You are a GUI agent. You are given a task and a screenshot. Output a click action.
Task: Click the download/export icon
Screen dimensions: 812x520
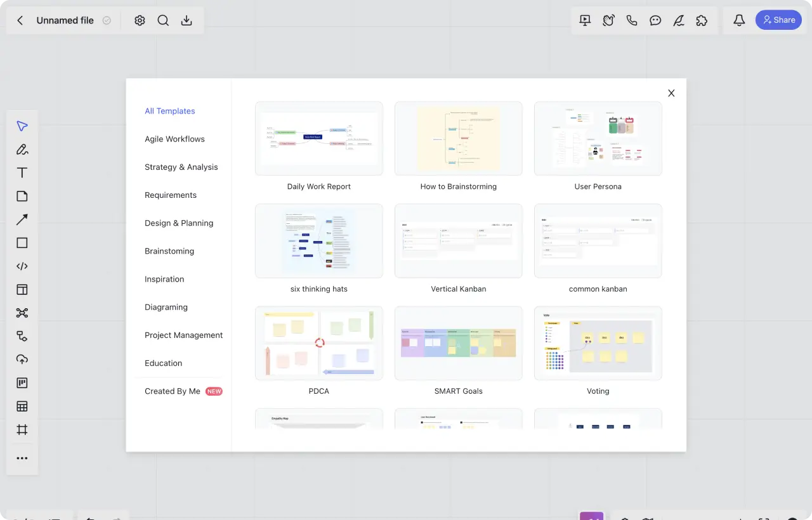click(187, 20)
